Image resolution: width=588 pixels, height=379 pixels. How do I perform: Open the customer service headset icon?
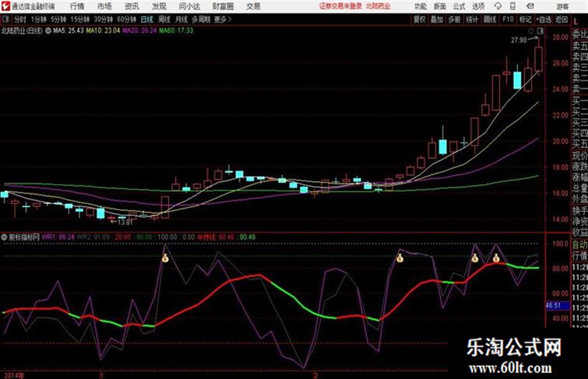(498, 6)
